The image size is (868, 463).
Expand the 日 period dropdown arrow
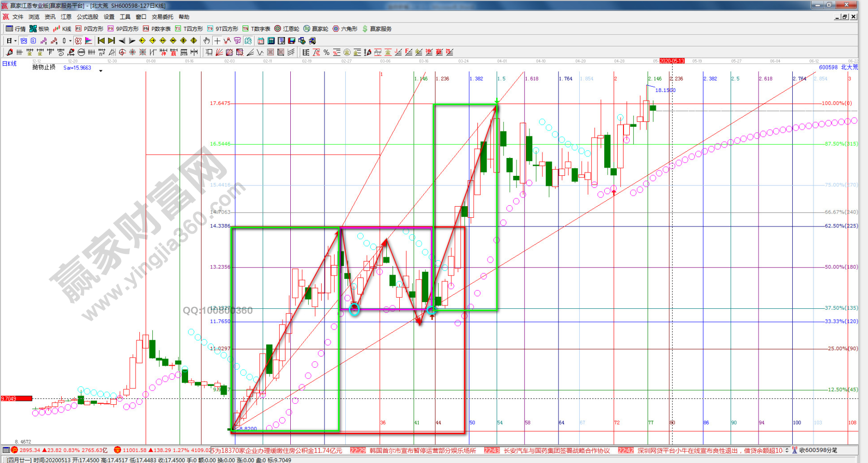[15, 41]
